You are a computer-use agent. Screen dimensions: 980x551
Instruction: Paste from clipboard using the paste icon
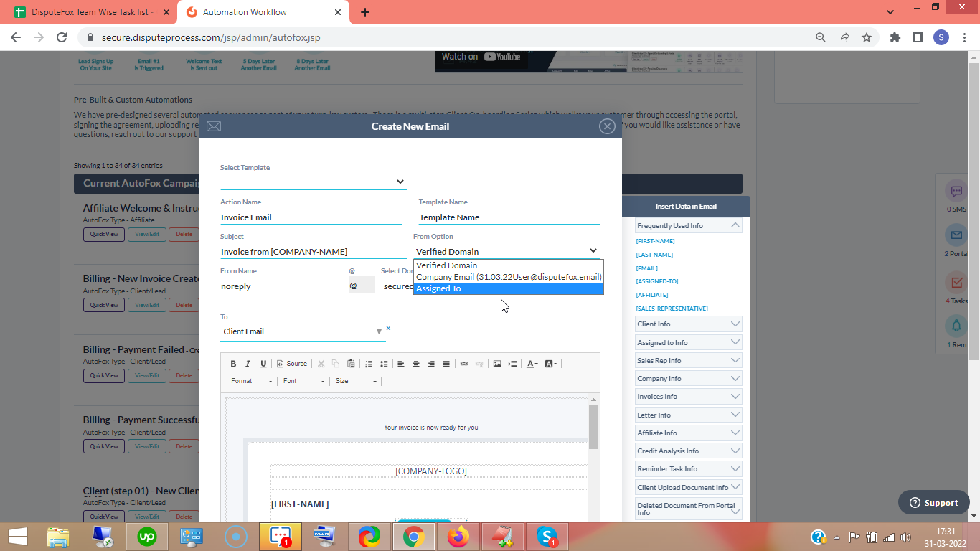pos(352,363)
